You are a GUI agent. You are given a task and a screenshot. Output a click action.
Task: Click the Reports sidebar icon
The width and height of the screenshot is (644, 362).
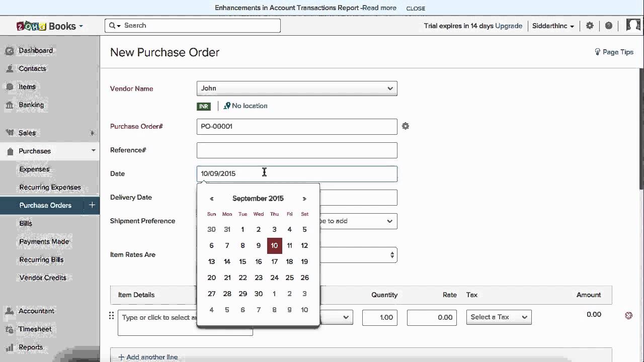[x=9, y=347]
